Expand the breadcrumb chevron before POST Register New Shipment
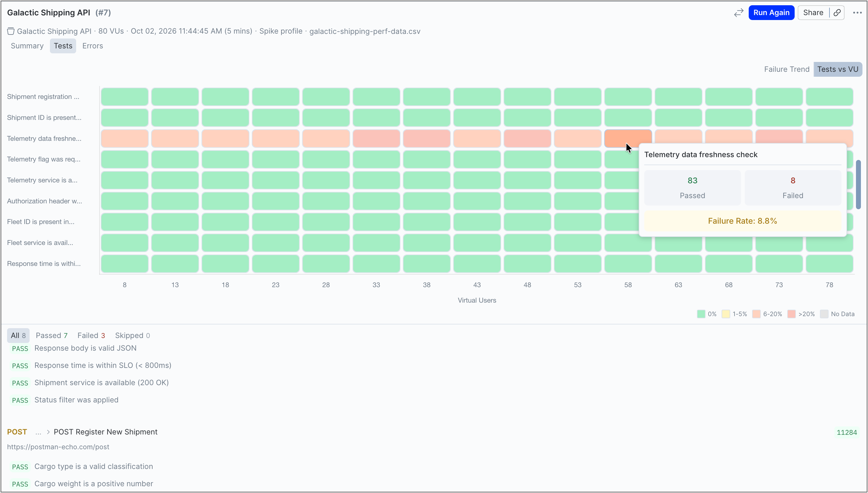This screenshot has height=493, width=868. coord(48,432)
